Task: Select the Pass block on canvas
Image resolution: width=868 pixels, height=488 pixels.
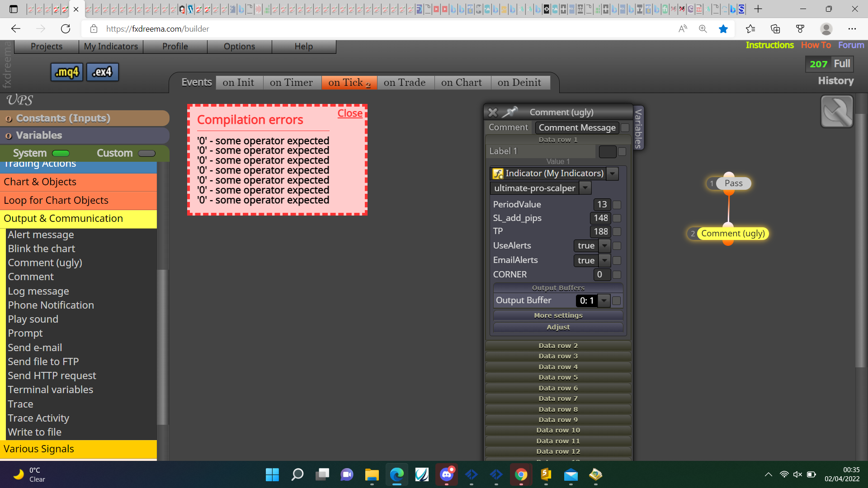Action: (733, 183)
